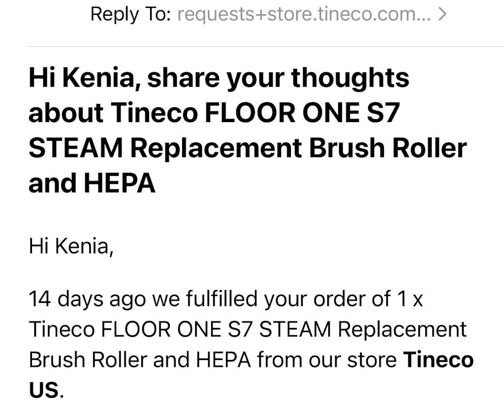504x420 pixels.
Task: Click "STEAM Replacement Brush Roller" heading line
Action: click(247, 149)
